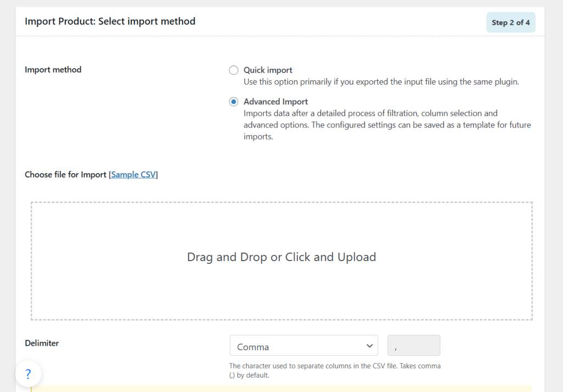The width and height of the screenshot is (563, 392).
Task: Click the delimiter character input field
Action: tap(413, 346)
